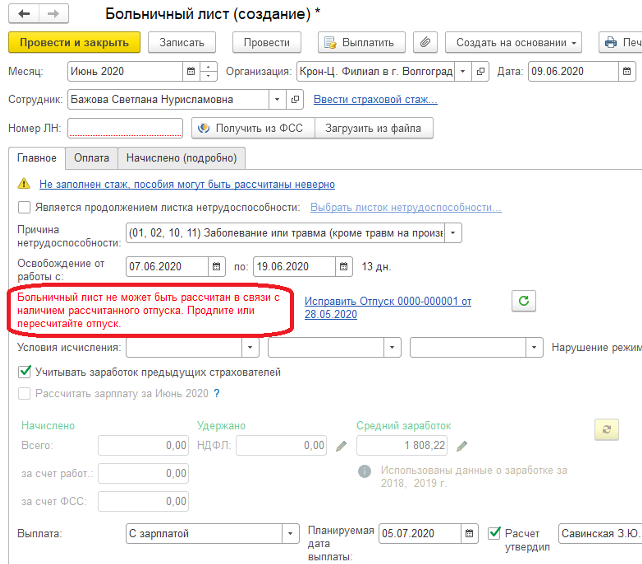Screen dimensions: 642x564
Task: Click the Провести button
Action: click(267, 42)
